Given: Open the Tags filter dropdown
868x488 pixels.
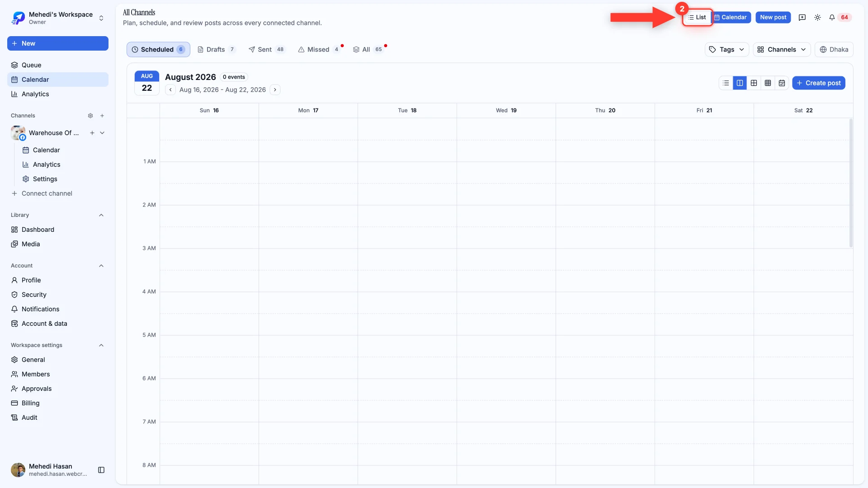Looking at the screenshot, I should (x=726, y=50).
